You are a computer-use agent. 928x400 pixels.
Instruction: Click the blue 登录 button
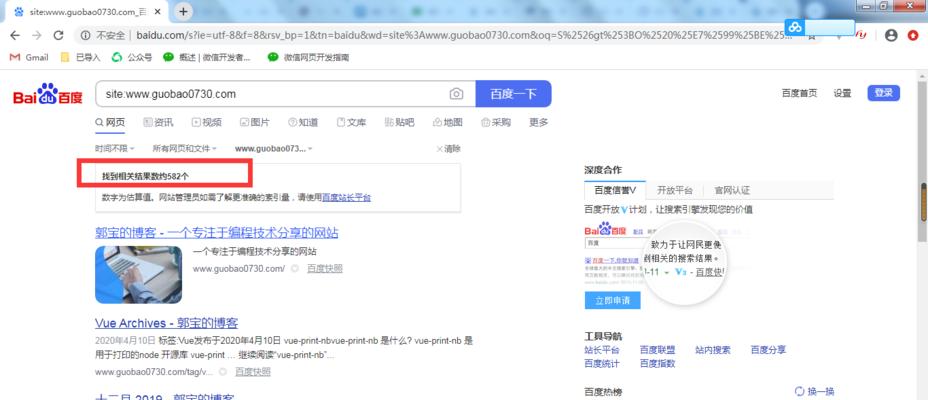click(x=884, y=93)
